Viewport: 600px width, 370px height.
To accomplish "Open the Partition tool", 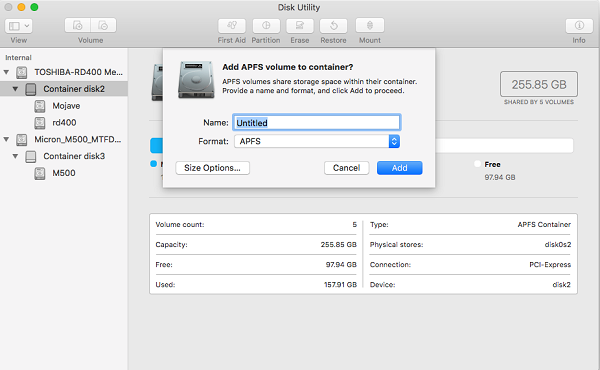I will 266,26.
